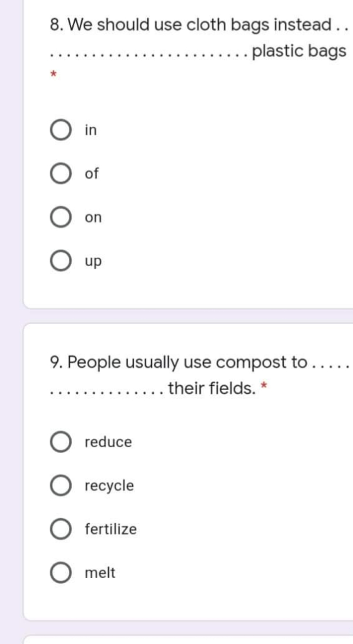The height and width of the screenshot is (644, 353).
Task: Click the 'in' answer label text
Action: point(91,130)
